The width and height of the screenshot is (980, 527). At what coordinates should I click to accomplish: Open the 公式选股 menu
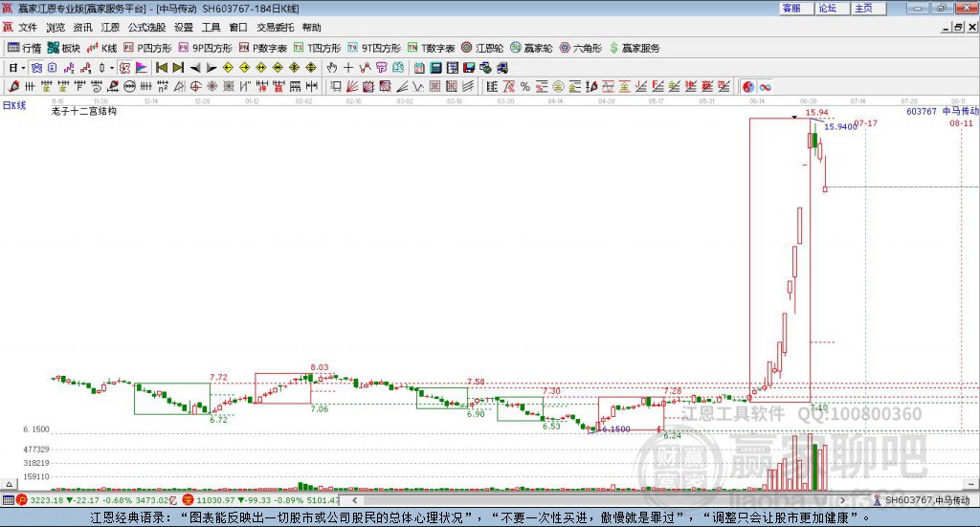tap(146, 28)
